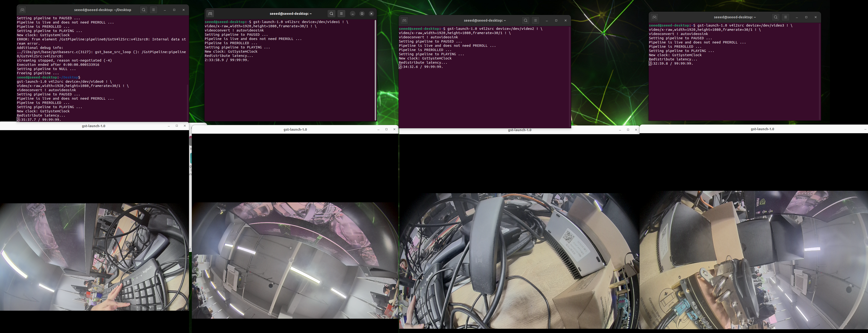
Task: Click search icon in the /dev/video2 terminal
Action: pos(525,21)
